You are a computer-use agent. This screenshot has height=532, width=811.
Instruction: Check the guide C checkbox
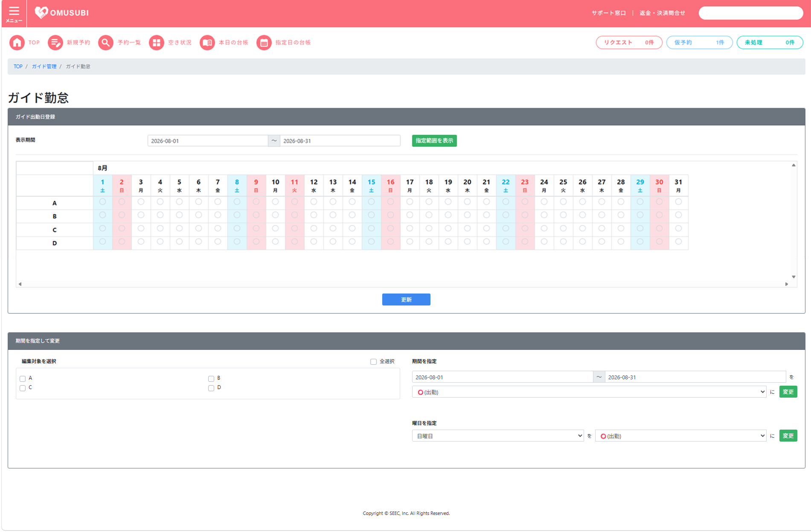tap(23, 388)
